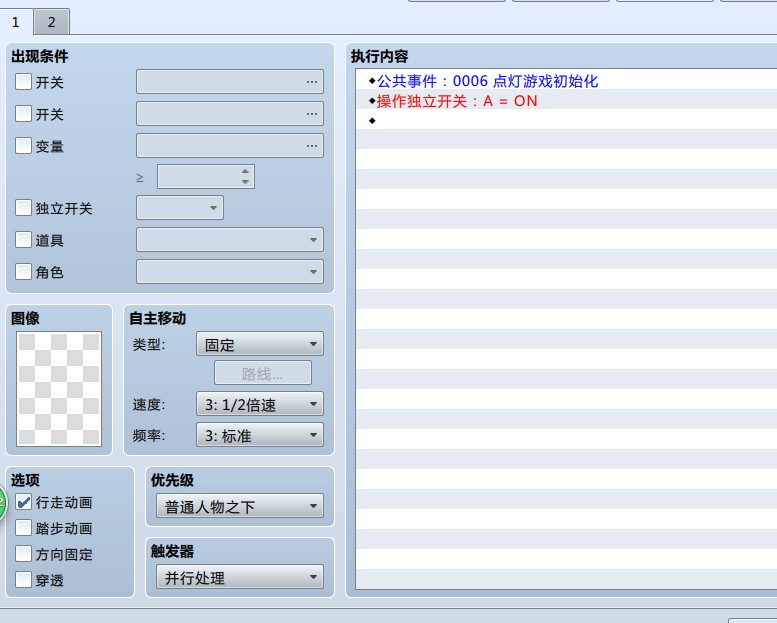Click the 路线... button
The width and height of the screenshot is (777, 623).
click(263, 373)
